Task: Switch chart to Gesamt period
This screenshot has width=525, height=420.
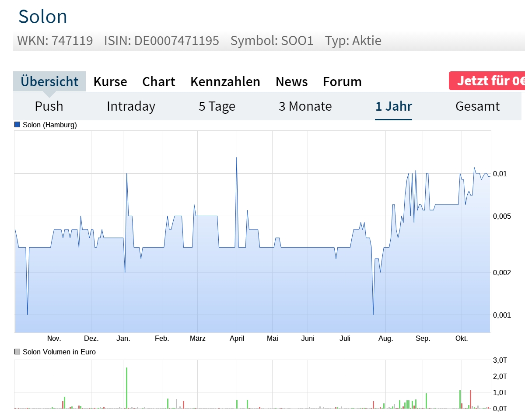Action: [478, 106]
